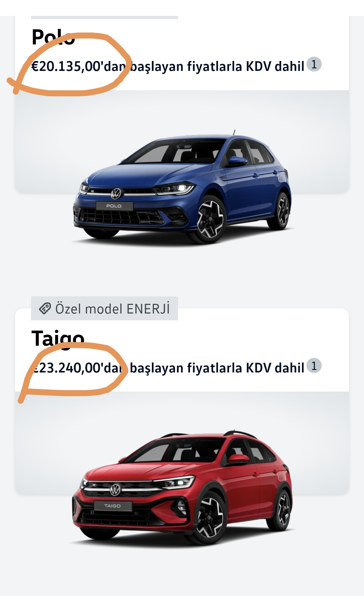
Task: Open the Taigo model title
Action: pyautogui.click(x=58, y=338)
